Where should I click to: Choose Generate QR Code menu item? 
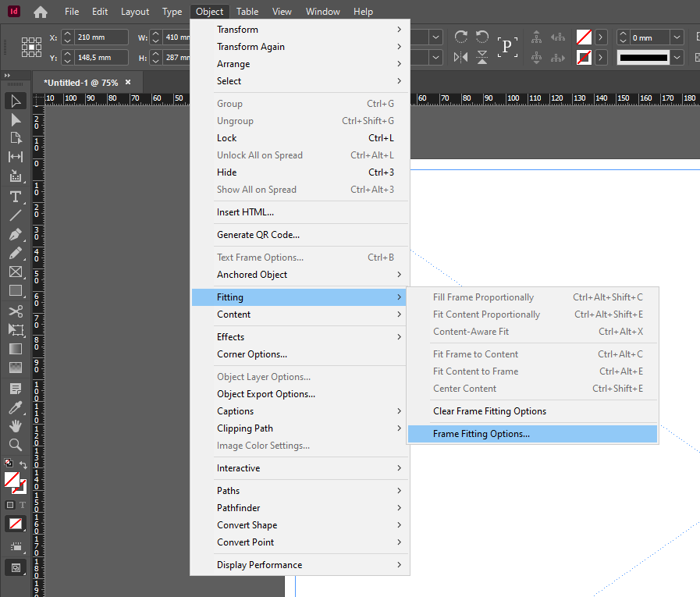click(300, 235)
